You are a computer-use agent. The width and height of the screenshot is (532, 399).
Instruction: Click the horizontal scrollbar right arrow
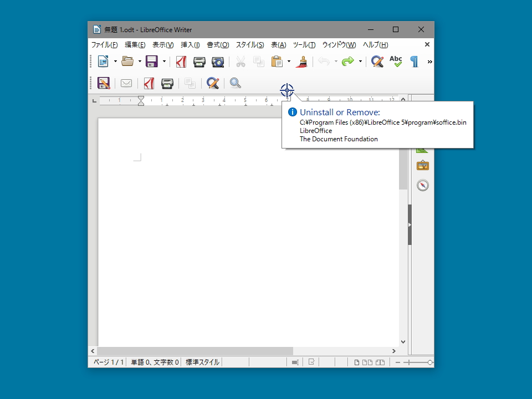click(394, 351)
